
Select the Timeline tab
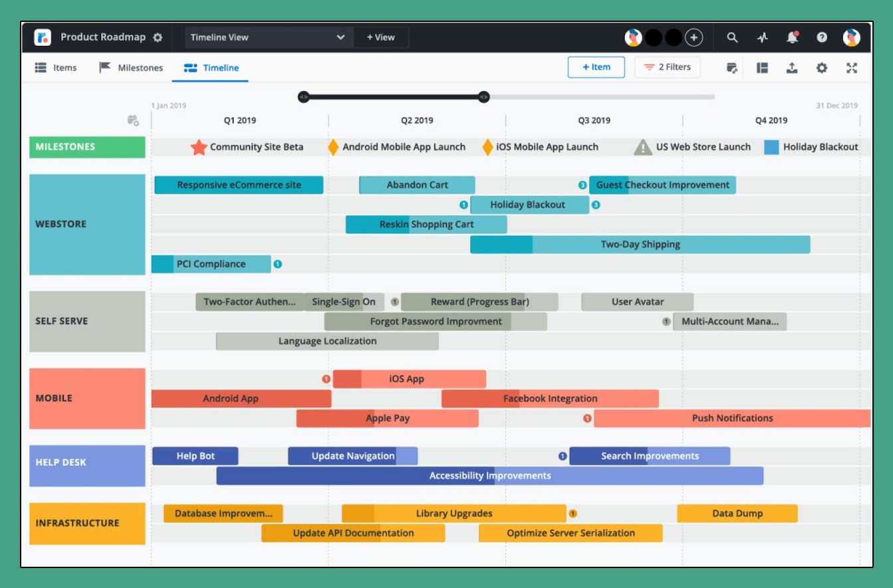coord(211,68)
